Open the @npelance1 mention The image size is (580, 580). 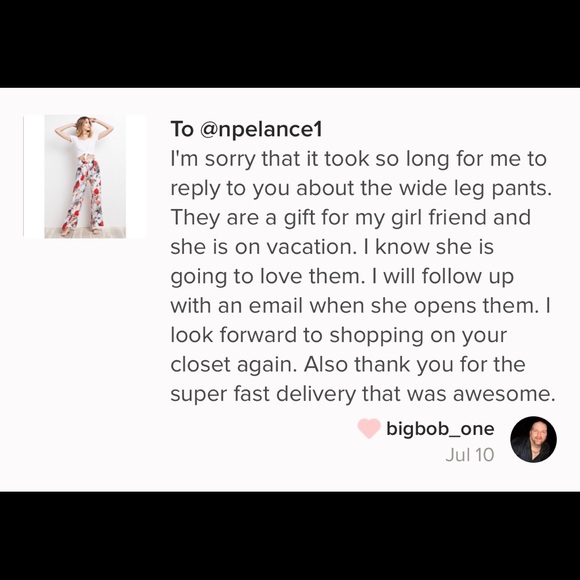[261, 129]
